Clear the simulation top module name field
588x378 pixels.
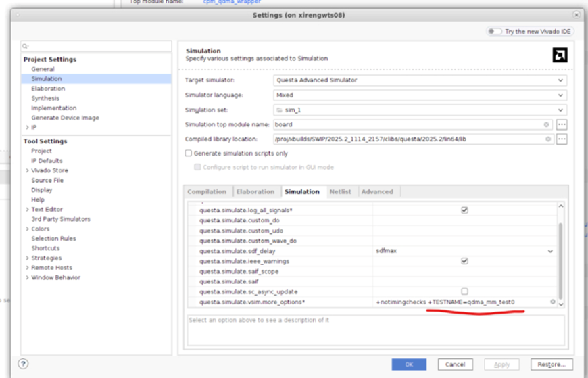(x=546, y=124)
